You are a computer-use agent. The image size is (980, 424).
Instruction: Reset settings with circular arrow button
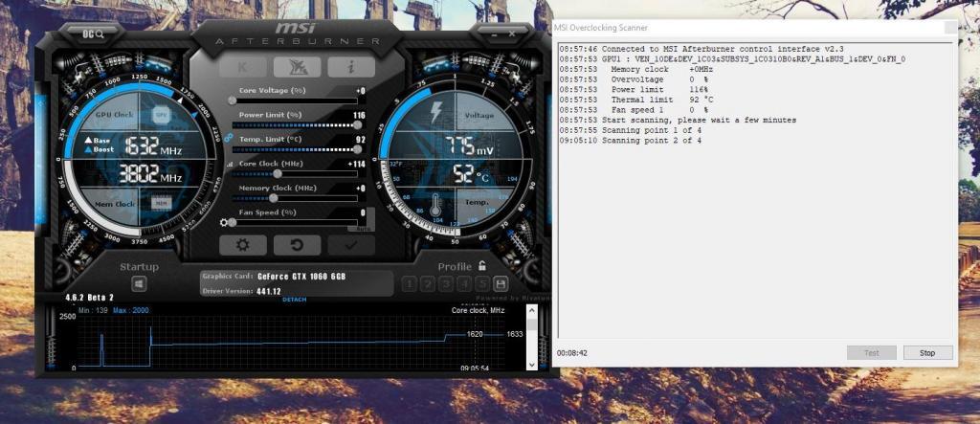coord(298,245)
